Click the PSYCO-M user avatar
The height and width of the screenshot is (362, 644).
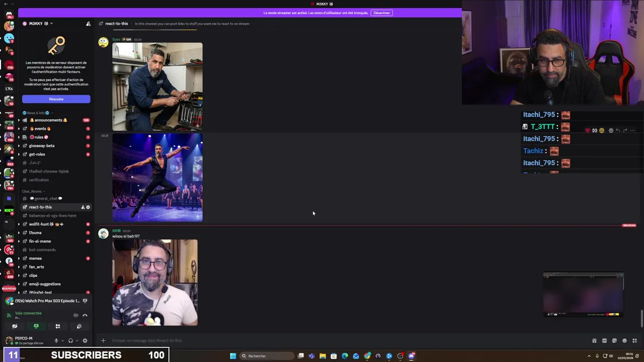[x=9, y=340]
